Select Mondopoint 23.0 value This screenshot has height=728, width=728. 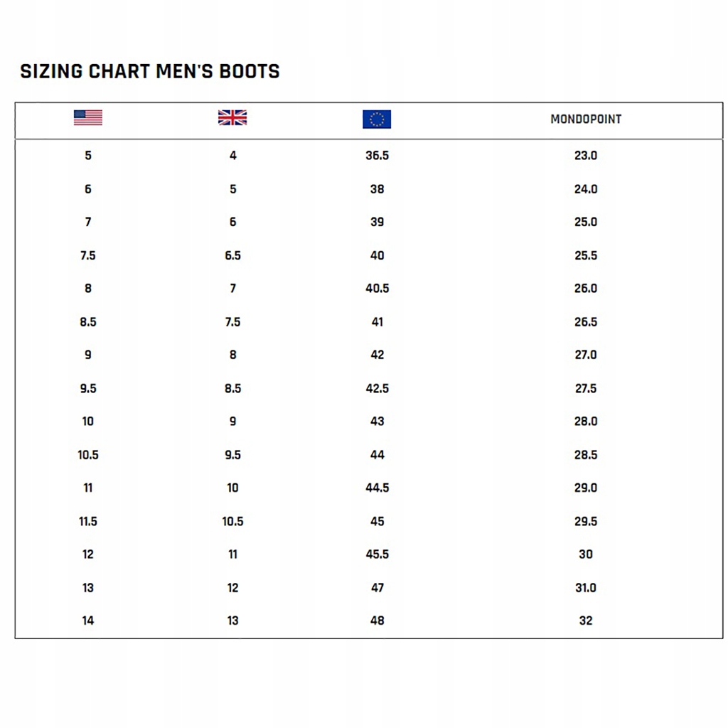586,156
